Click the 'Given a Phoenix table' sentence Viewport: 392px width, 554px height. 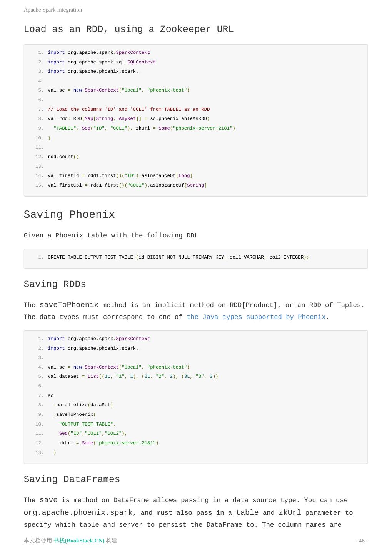coord(111,235)
